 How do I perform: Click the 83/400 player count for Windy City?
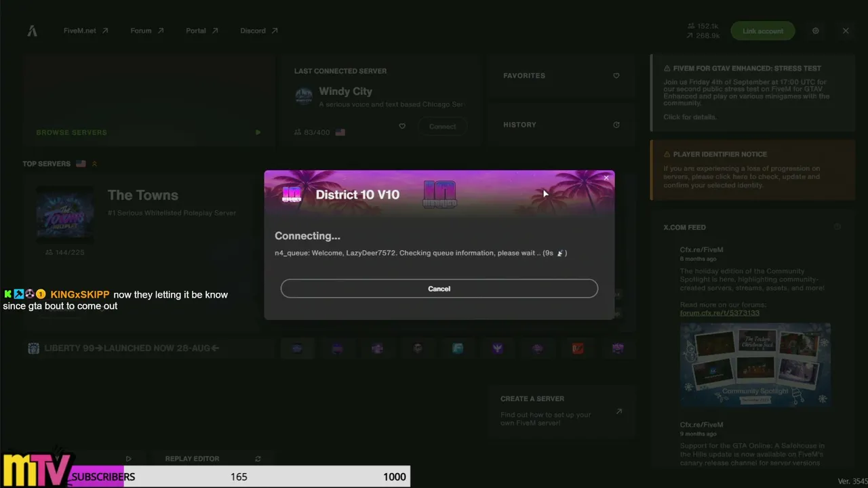pyautogui.click(x=312, y=132)
